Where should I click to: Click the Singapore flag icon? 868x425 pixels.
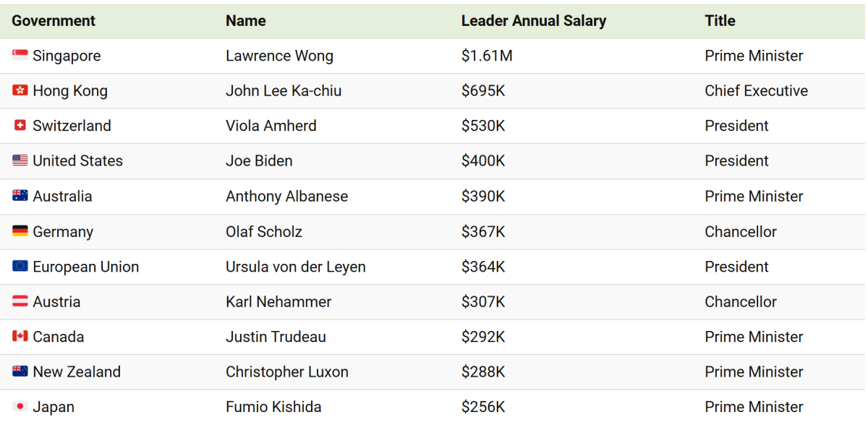pos(20,56)
